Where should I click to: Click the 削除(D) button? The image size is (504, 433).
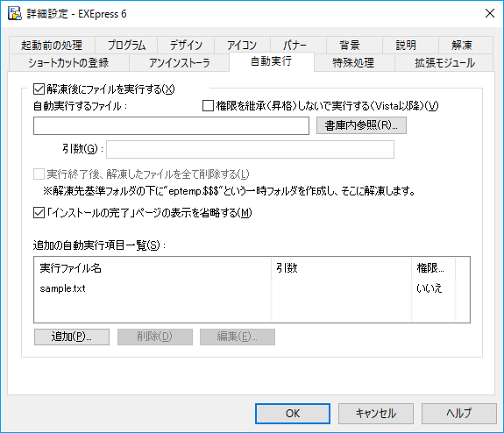(155, 337)
